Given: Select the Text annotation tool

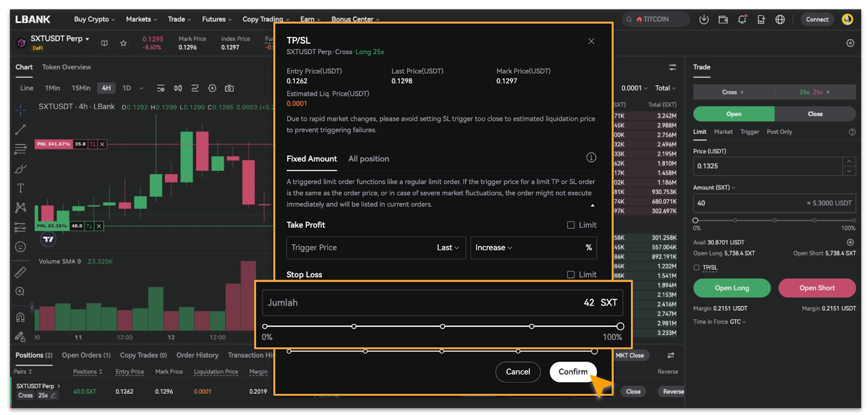Looking at the screenshot, I should [21, 188].
